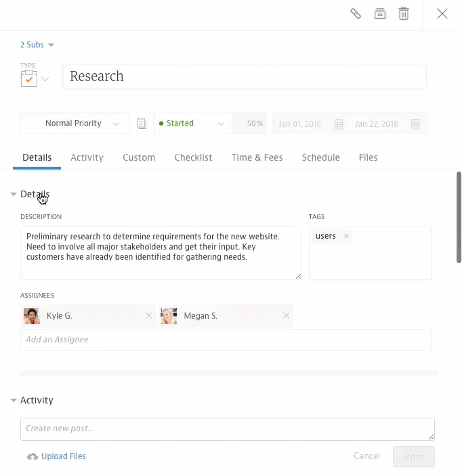Remove the users tag
Screen dimensions: 462x476
click(x=346, y=236)
